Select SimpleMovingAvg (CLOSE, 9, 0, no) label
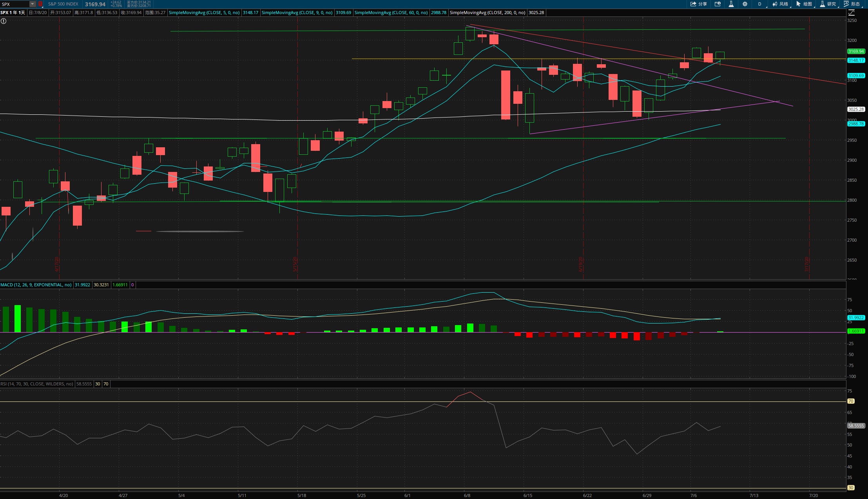The image size is (868, 499). pyautogui.click(x=297, y=13)
